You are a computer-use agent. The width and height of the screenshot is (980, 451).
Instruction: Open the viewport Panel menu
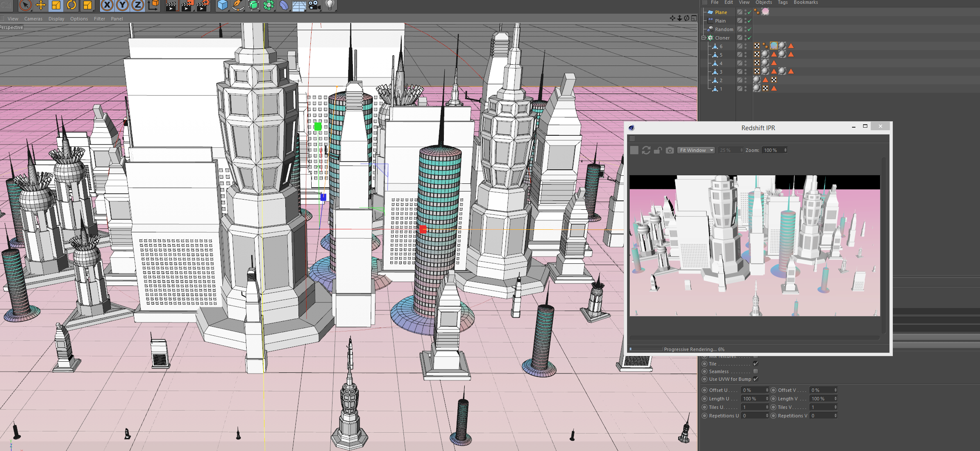click(x=117, y=19)
